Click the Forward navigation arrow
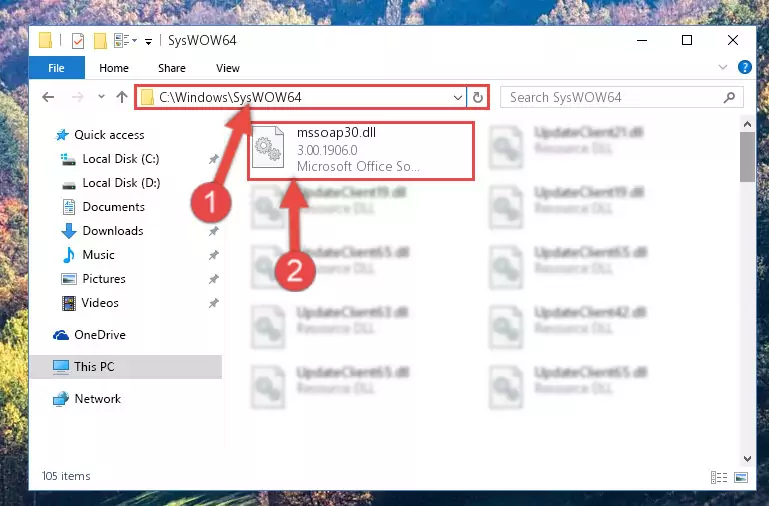 77,97
